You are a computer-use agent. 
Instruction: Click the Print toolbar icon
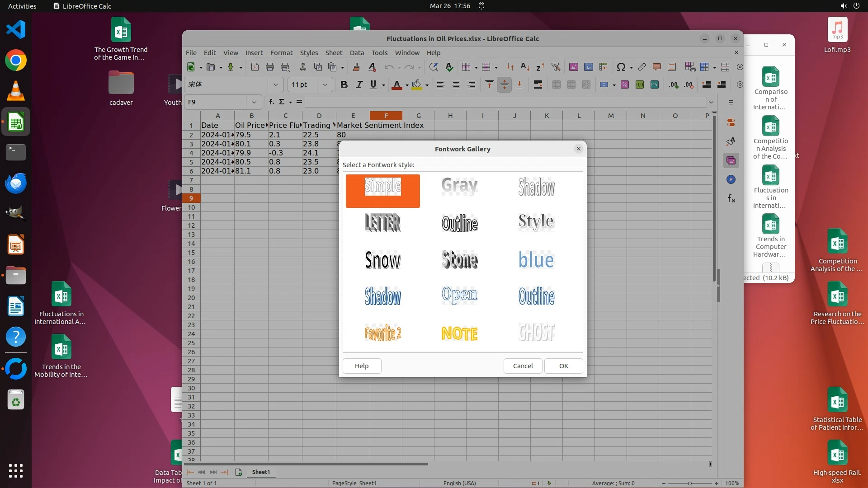click(x=270, y=67)
